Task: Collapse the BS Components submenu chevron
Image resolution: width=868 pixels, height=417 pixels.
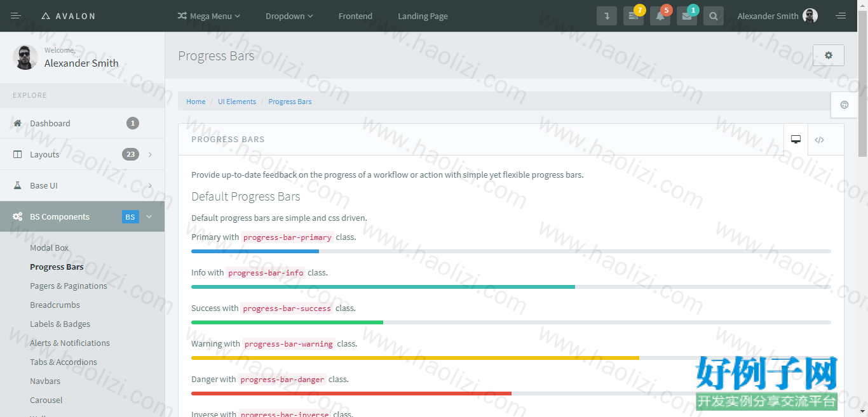Action: (149, 216)
